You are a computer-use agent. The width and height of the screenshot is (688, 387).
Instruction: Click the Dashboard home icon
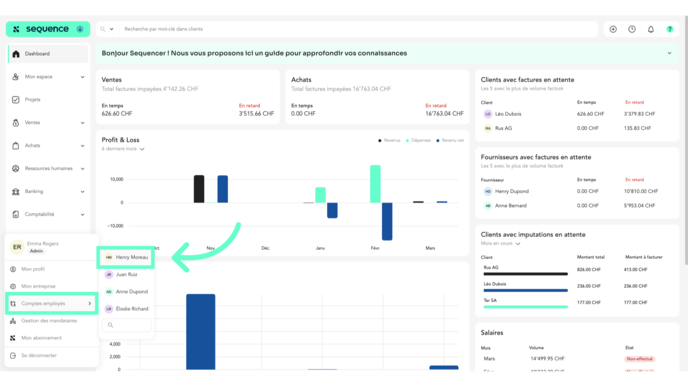point(16,54)
